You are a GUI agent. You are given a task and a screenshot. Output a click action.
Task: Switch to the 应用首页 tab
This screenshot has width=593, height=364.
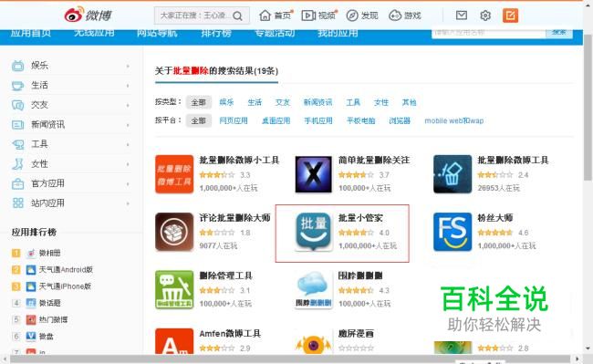[31, 33]
